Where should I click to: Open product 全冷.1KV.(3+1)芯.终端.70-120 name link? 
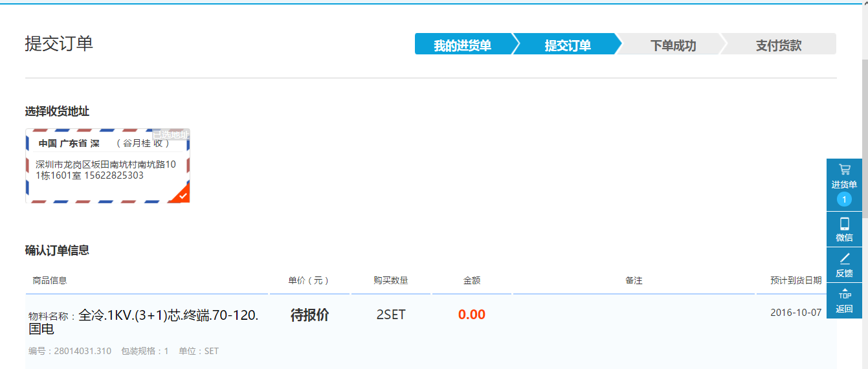168,316
